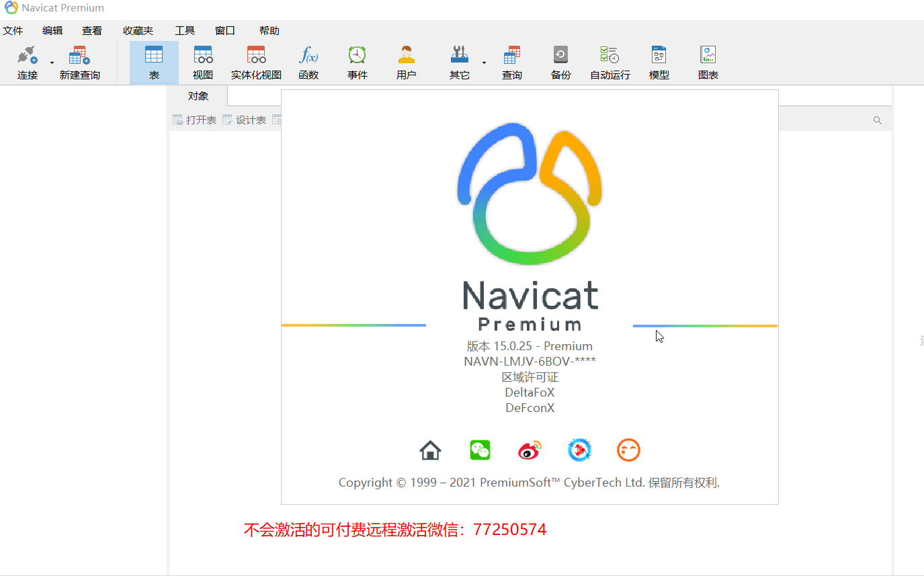Viewport: 924px width, 576px height.
Task: Click the DeFconX organization text
Action: tap(530, 408)
